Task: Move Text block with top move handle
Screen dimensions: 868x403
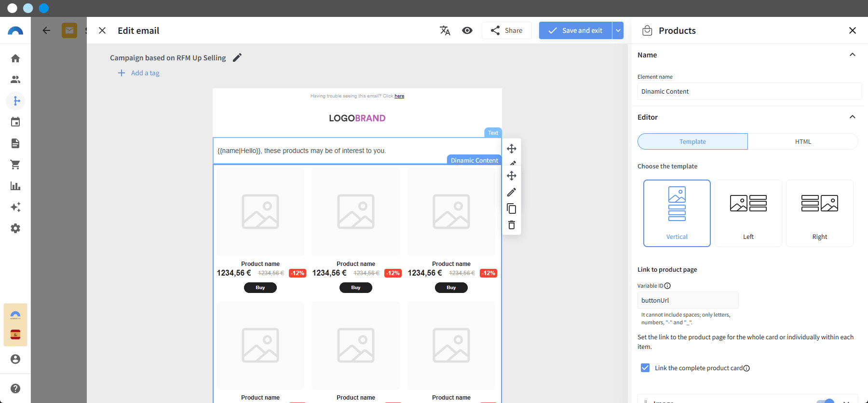Action: pyautogui.click(x=512, y=149)
